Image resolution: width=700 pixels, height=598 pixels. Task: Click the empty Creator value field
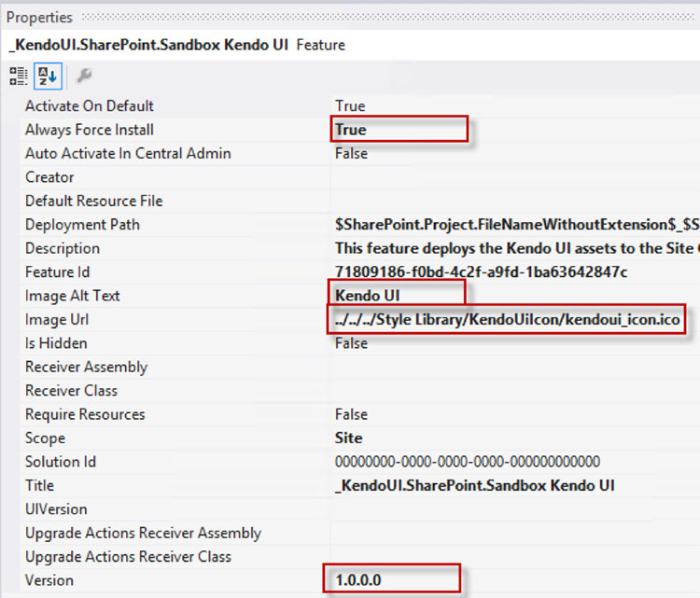click(x=515, y=177)
